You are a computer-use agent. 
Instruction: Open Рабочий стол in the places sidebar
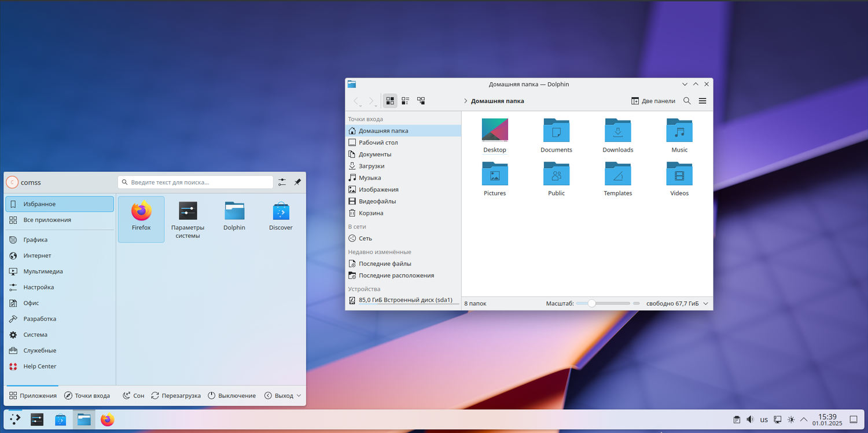click(x=403, y=142)
